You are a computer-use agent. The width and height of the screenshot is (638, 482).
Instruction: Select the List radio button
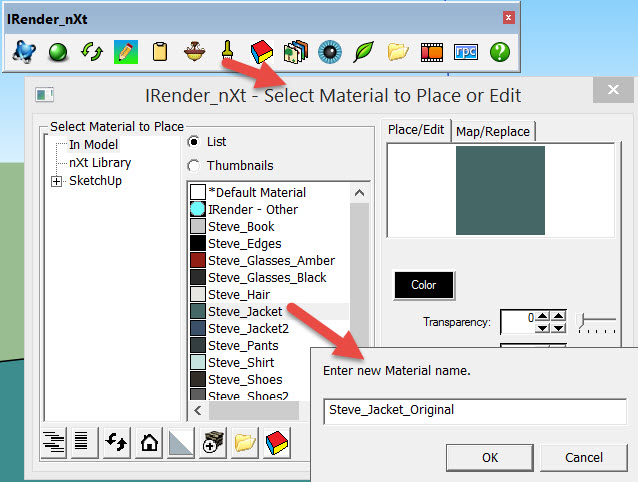pyautogui.click(x=193, y=141)
